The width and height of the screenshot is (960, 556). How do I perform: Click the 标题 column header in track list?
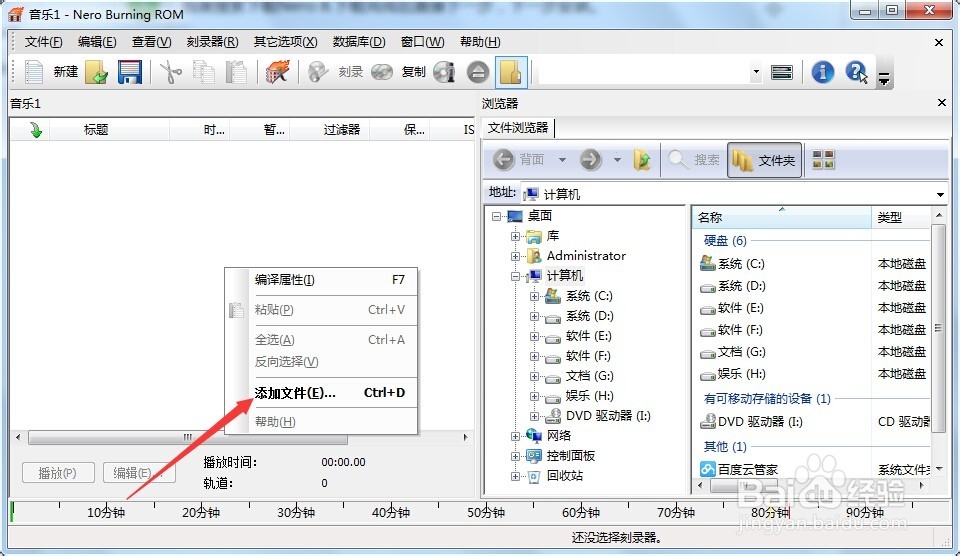point(109,129)
